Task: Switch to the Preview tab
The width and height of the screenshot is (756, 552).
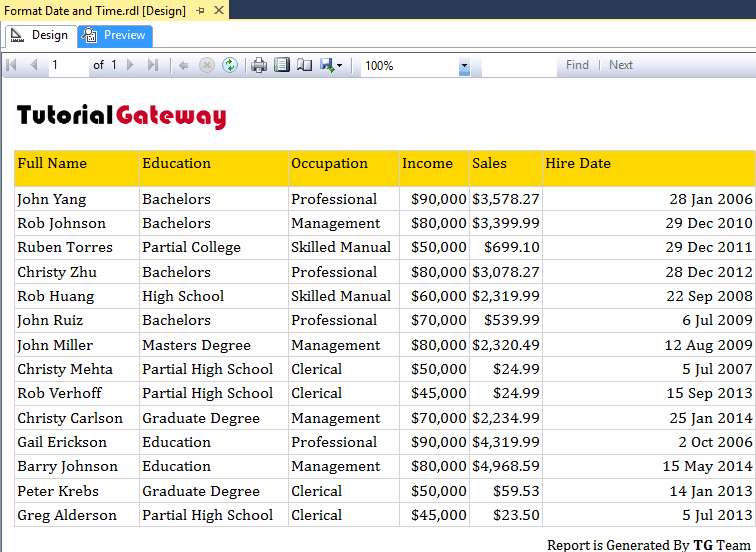Action: click(114, 35)
